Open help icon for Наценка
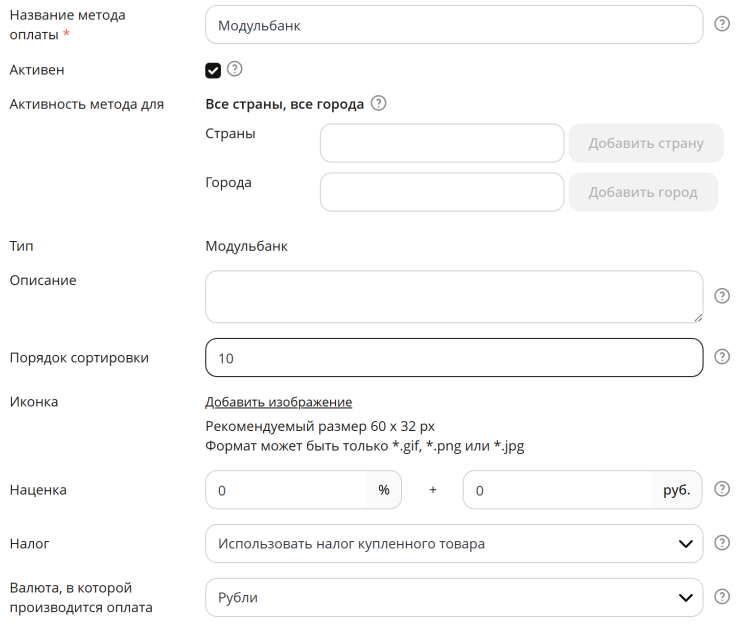The image size is (740, 626). coord(722,489)
